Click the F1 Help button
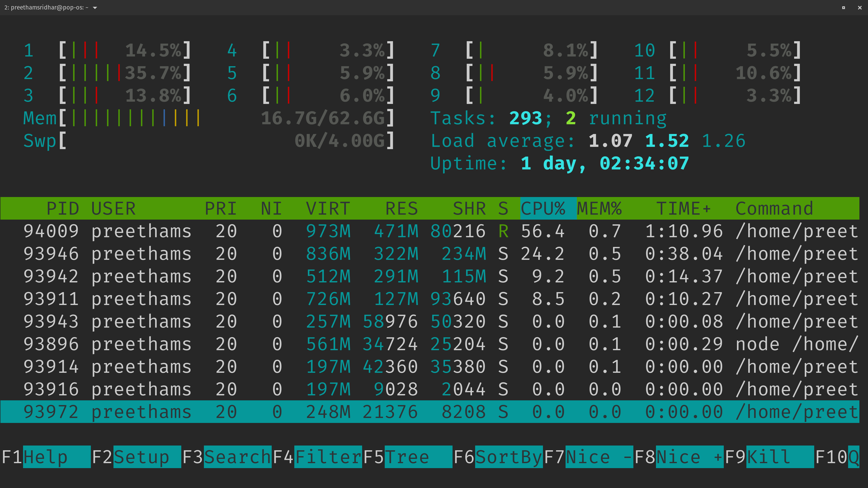 [46, 457]
